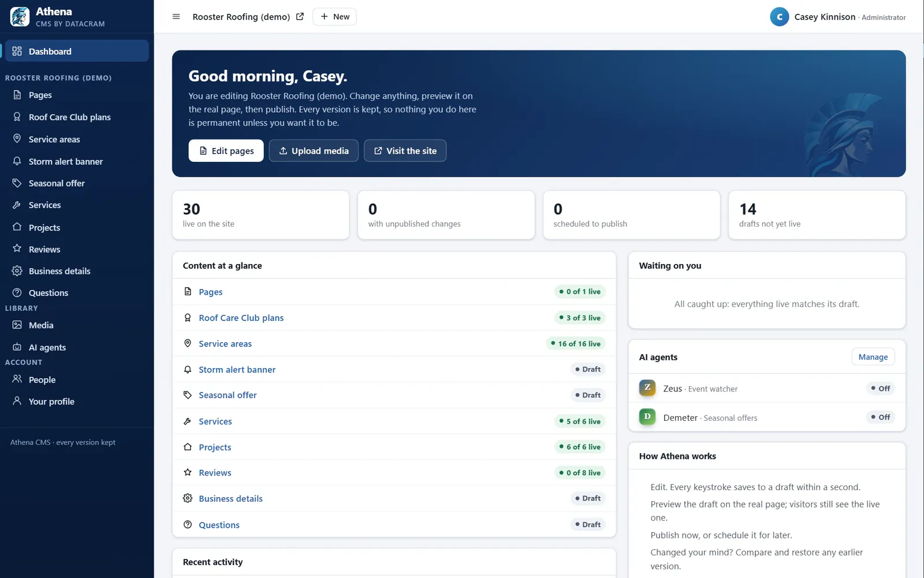Click the Services wrench icon in content list
Screen dimensions: 924x578
[188, 421]
